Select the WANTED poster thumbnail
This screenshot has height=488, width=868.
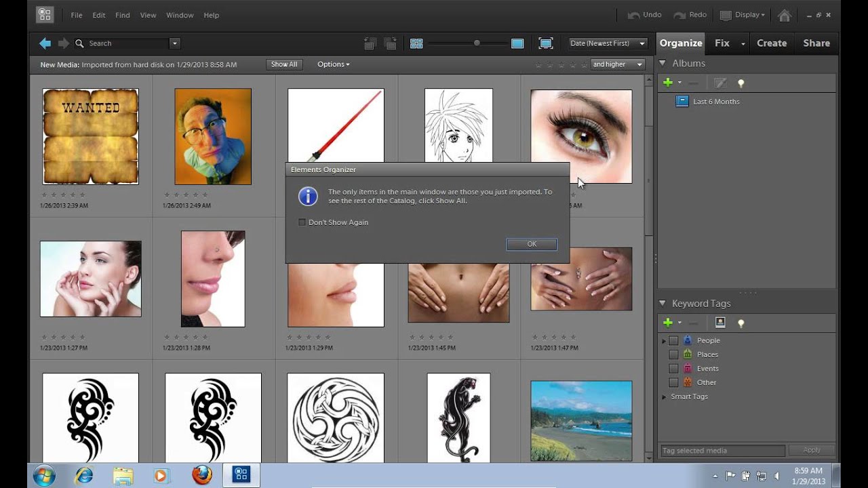(x=90, y=136)
